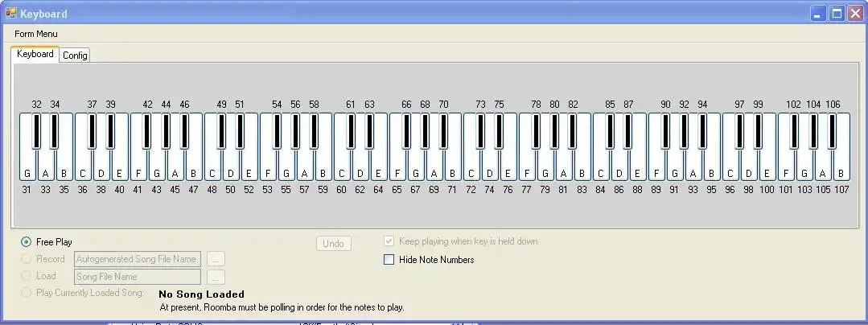Play the black key numbered 104

coord(814,130)
